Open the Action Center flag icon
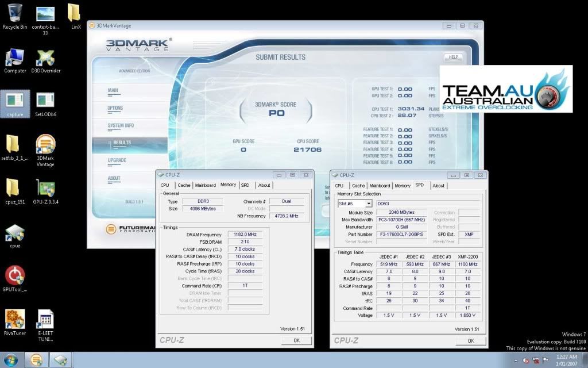This screenshot has width=588, height=368. (546, 361)
